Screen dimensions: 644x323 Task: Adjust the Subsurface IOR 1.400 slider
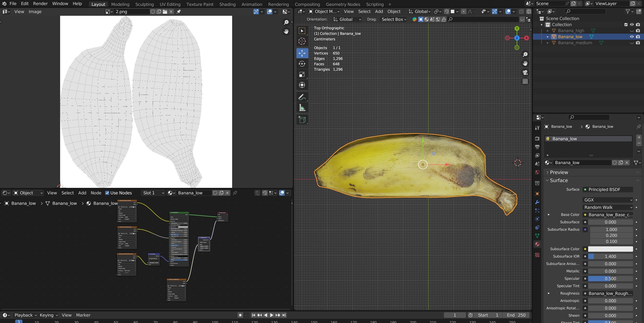[610, 256]
